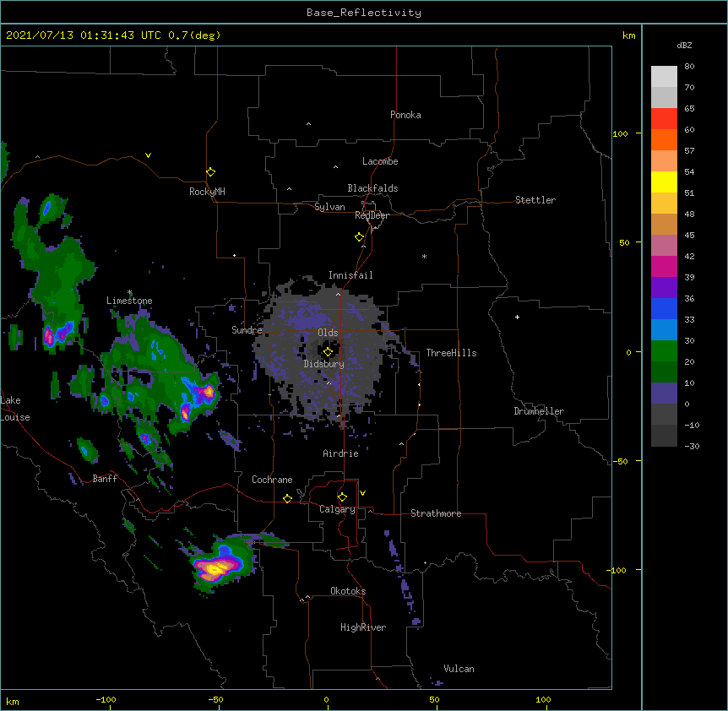Click the -30 value in dBZ legend
The width and height of the screenshot is (728, 711).
[692, 447]
